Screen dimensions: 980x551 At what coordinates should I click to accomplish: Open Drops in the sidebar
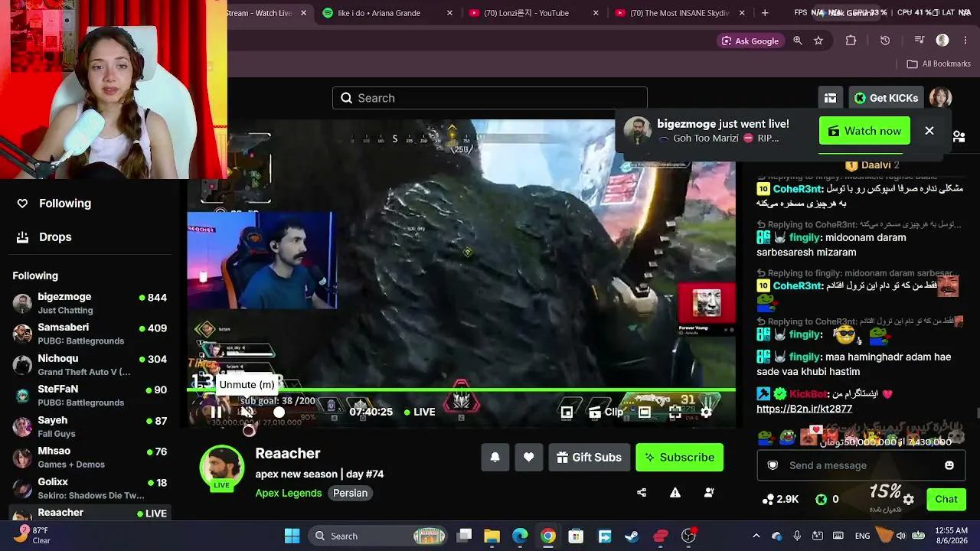pyautogui.click(x=44, y=237)
